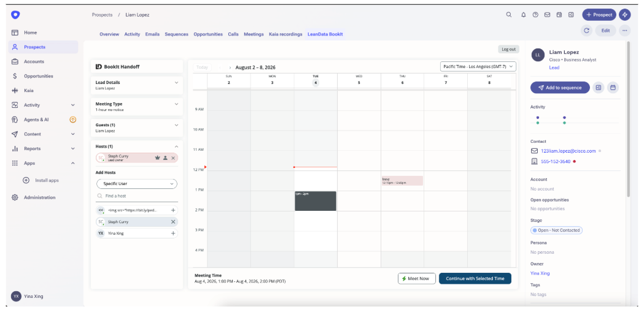The image size is (644, 312).
Task: Open the Activity tab of prospect
Action: point(132,34)
